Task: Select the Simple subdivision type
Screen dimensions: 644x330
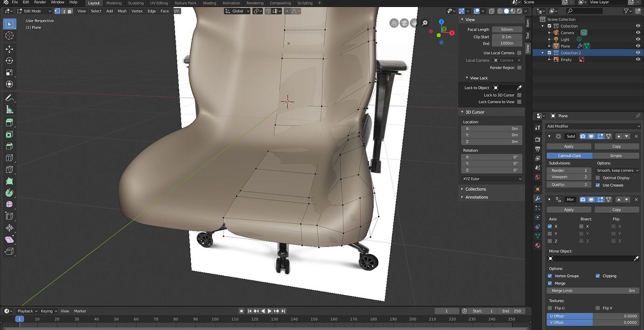Action: 616,156
